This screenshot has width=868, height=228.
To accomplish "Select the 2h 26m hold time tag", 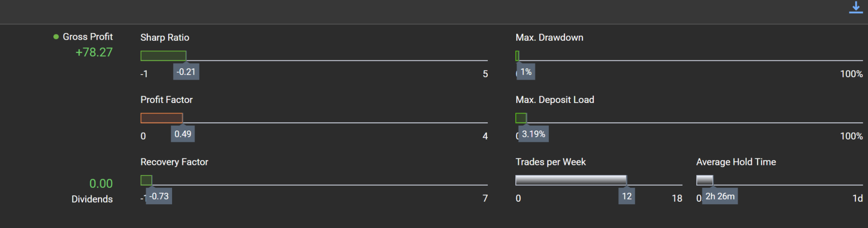I will point(720,196).
